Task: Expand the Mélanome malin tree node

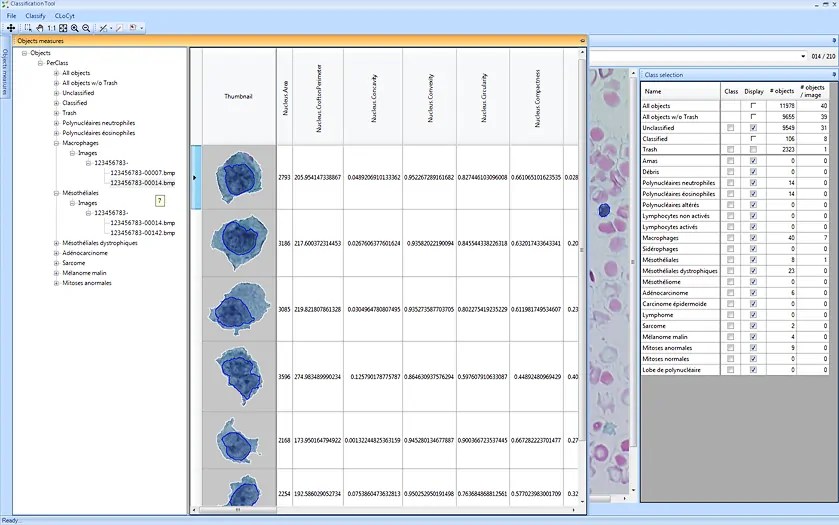Action: pyautogui.click(x=56, y=273)
